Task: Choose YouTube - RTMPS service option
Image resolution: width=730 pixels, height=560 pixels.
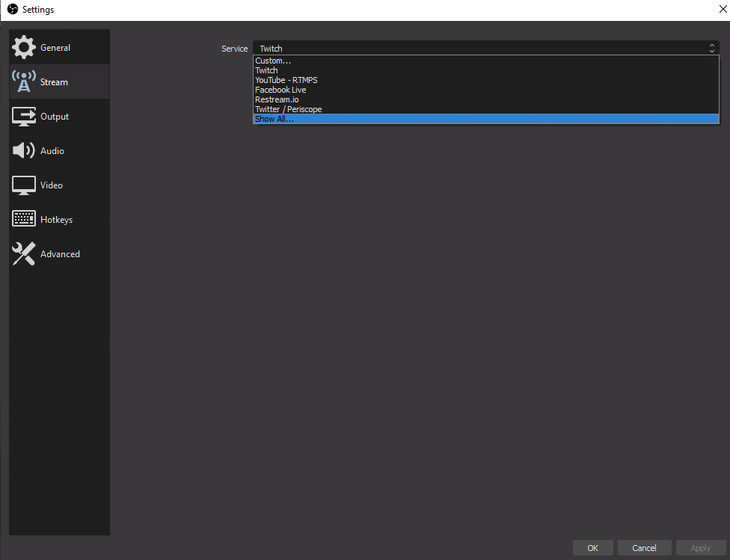Action: [486, 80]
